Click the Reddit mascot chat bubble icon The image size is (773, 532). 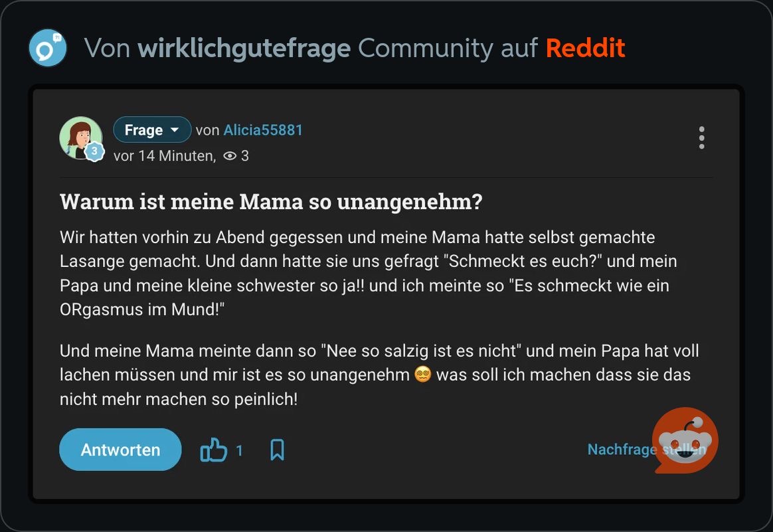(686, 440)
